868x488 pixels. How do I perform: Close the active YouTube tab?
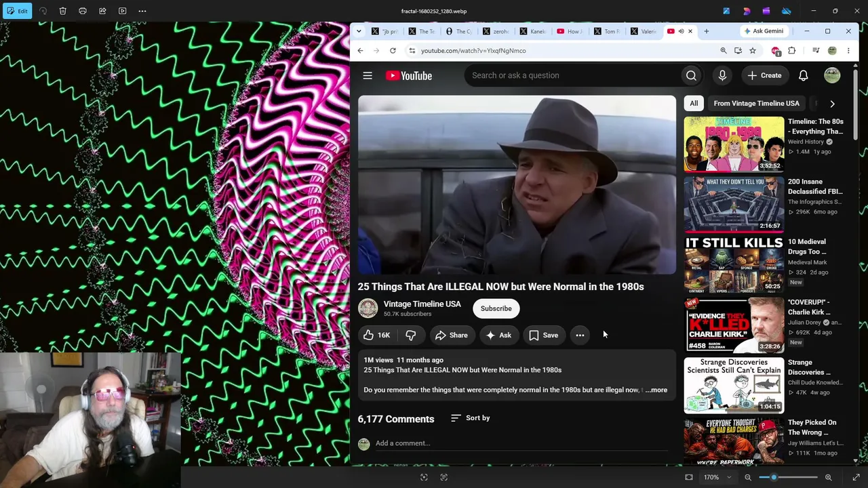(x=690, y=31)
